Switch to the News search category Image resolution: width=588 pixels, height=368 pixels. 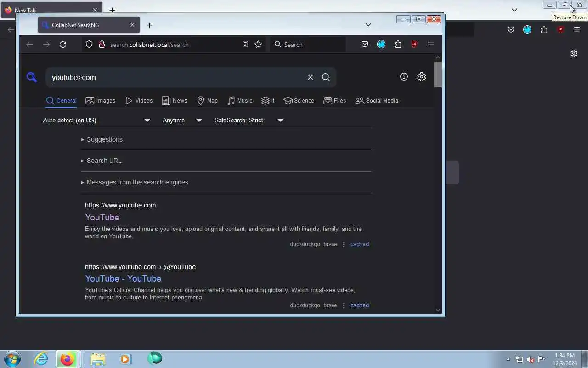click(x=175, y=101)
